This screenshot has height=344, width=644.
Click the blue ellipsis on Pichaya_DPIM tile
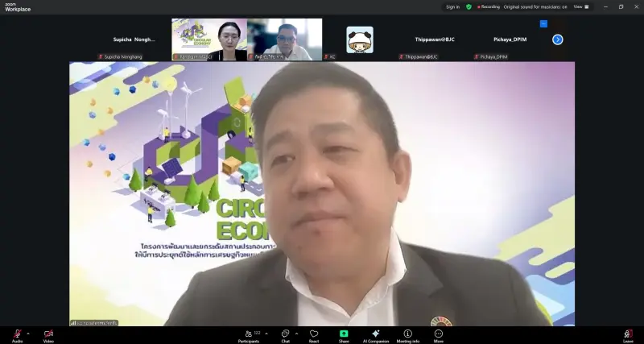[x=543, y=24]
